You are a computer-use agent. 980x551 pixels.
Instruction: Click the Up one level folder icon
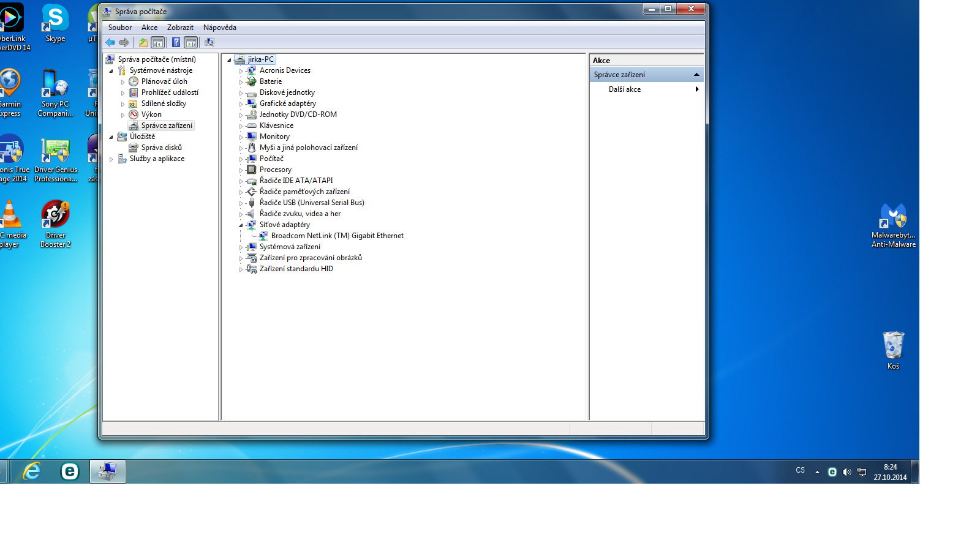(143, 42)
